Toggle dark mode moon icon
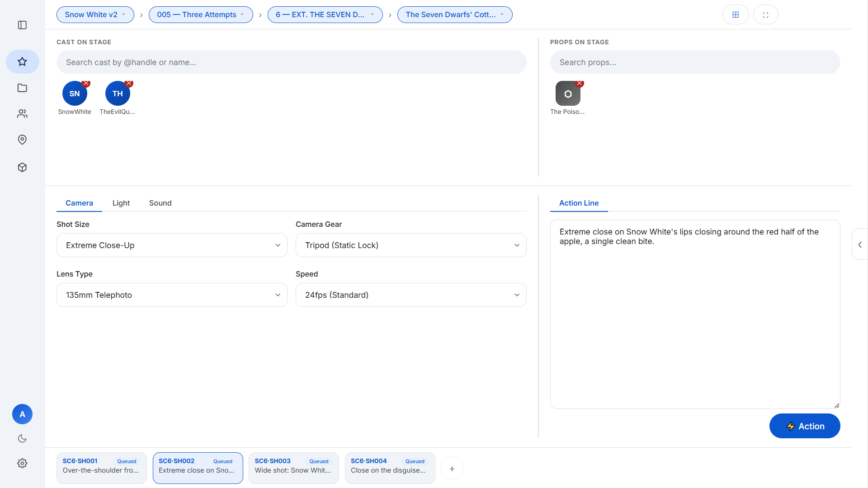 22,438
